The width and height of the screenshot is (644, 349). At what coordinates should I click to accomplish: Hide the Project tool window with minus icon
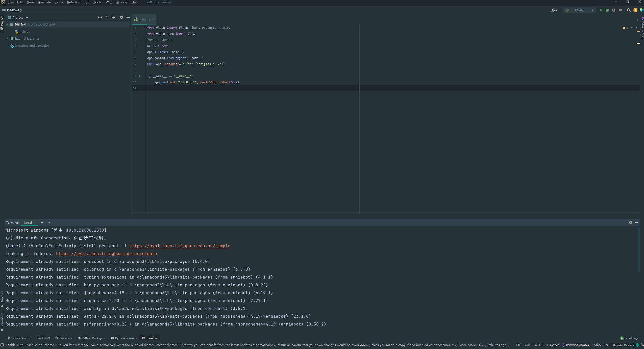click(128, 17)
